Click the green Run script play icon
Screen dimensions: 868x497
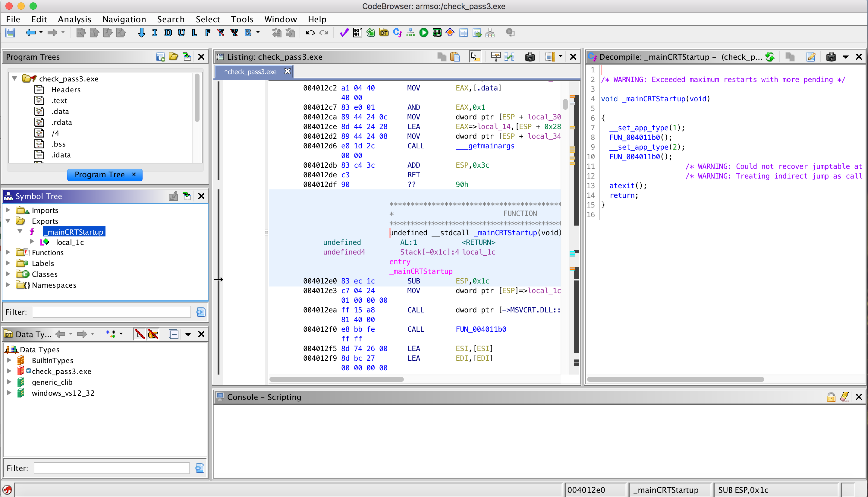[423, 33]
